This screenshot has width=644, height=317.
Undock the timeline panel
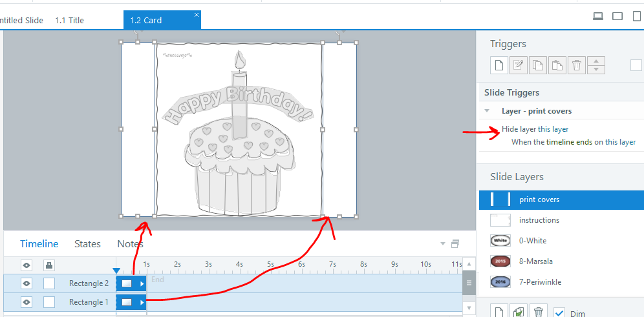coord(455,243)
